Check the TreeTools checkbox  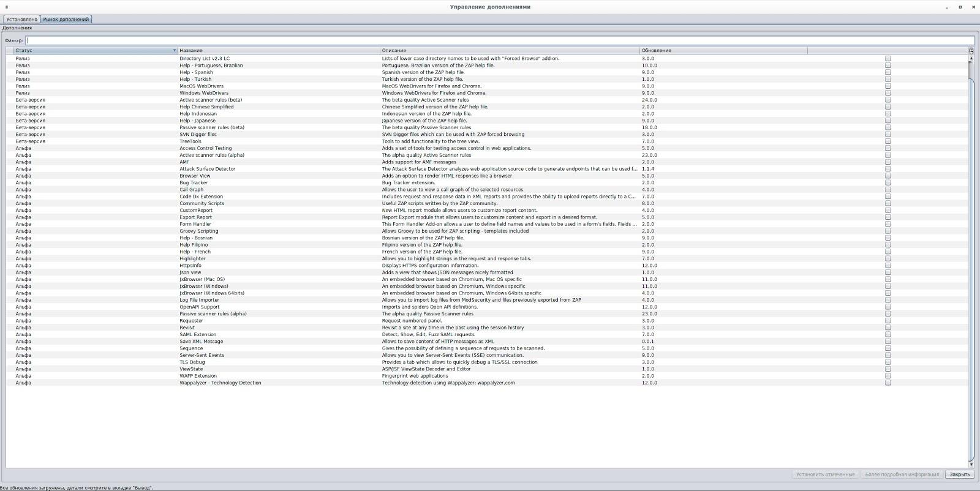[x=888, y=141]
